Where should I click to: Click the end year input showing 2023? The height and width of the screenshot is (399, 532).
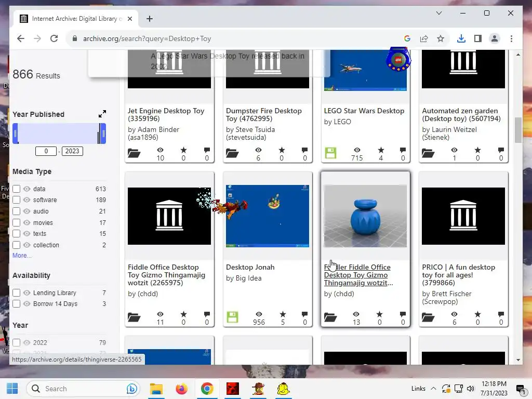(x=72, y=151)
